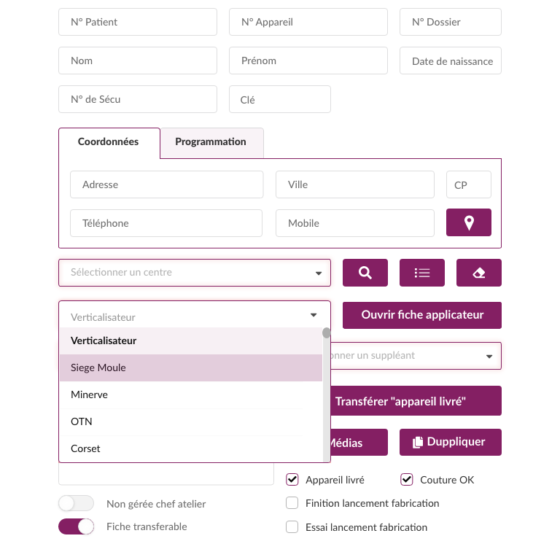This screenshot has width=560, height=560.
Task: Click the eraser clear button
Action: click(479, 273)
